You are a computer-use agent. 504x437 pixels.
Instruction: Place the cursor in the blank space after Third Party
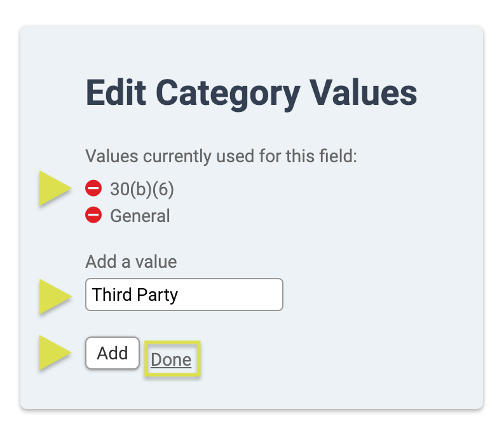click(230, 295)
